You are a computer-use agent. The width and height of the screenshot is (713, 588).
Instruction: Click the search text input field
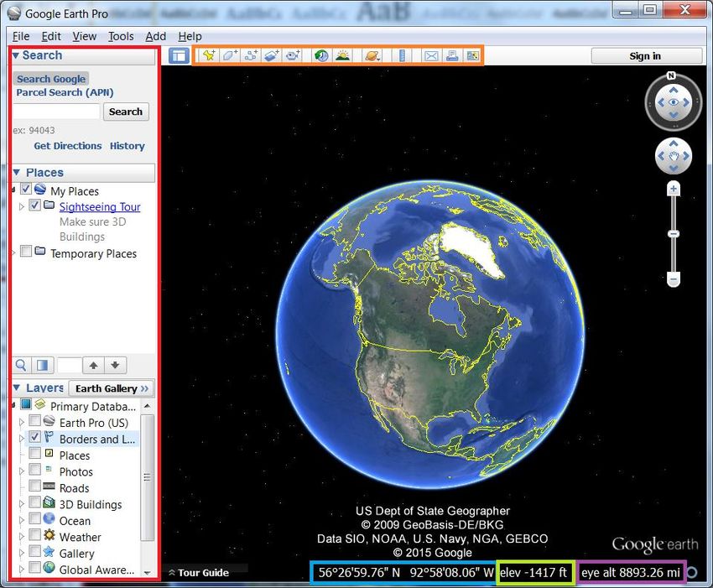[56, 112]
